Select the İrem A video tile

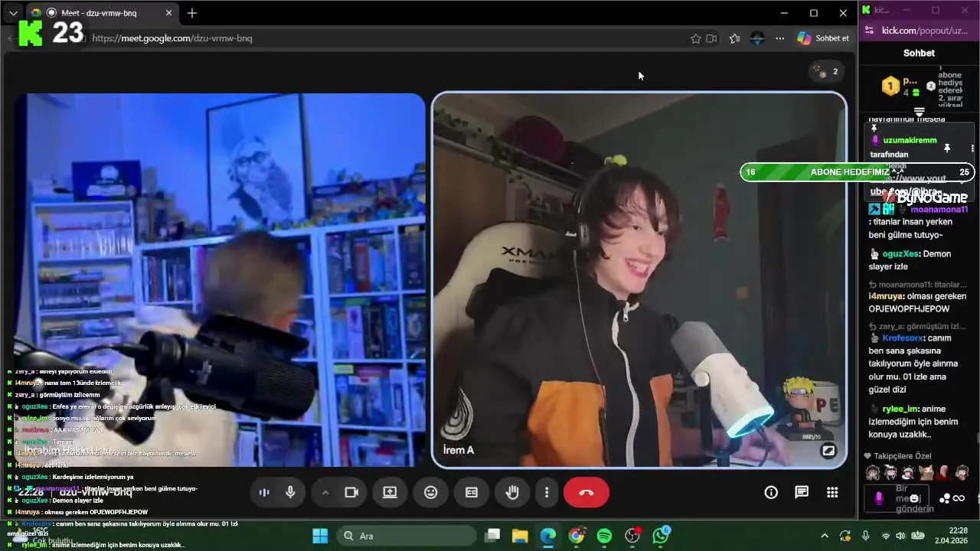point(639,279)
